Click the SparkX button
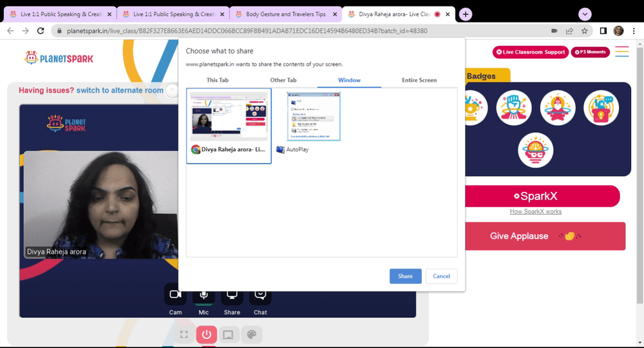The height and width of the screenshot is (348, 644). coord(542,196)
